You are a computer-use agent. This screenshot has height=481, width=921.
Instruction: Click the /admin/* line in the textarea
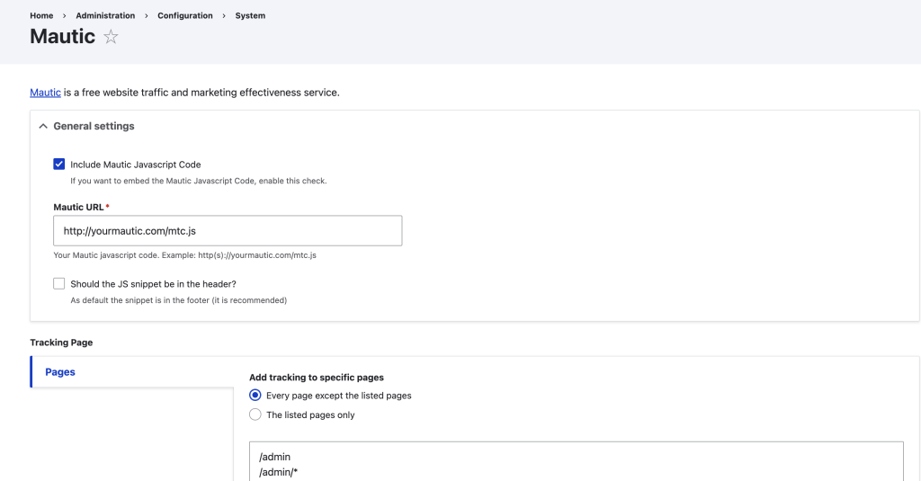coord(278,472)
